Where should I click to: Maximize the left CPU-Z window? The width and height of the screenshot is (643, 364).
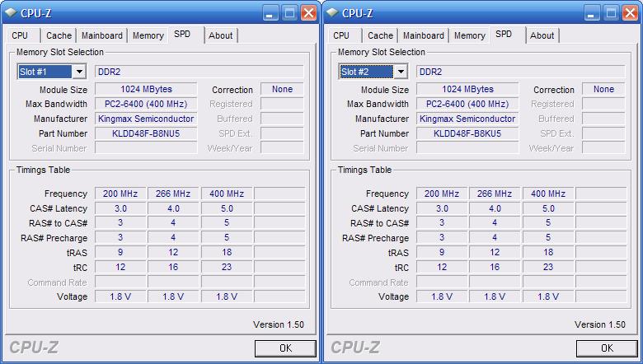pos(289,13)
